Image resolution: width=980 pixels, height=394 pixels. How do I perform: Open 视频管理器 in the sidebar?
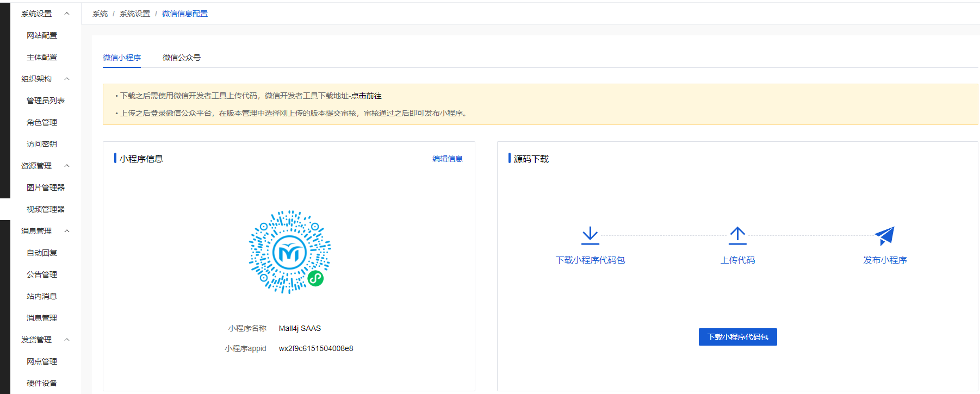(46, 209)
